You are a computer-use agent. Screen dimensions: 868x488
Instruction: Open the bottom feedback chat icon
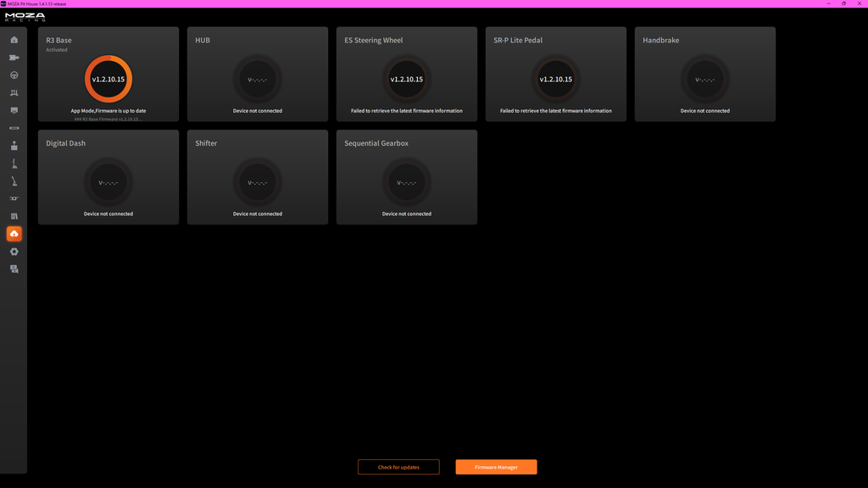click(x=14, y=269)
